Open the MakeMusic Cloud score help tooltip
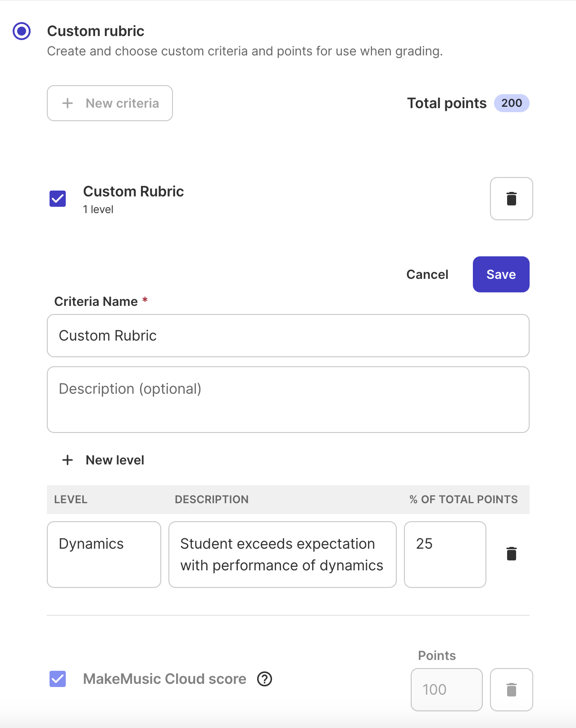The image size is (576, 728). (x=265, y=679)
